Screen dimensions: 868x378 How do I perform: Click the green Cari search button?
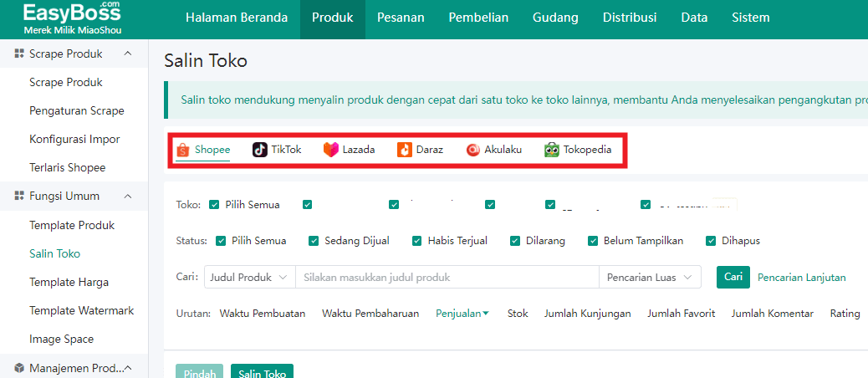pyautogui.click(x=733, y=278)
